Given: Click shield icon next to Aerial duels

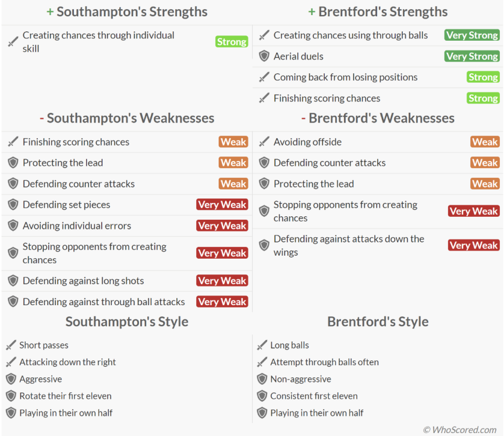Looking at the screenshot, I should tap(264, 56).
